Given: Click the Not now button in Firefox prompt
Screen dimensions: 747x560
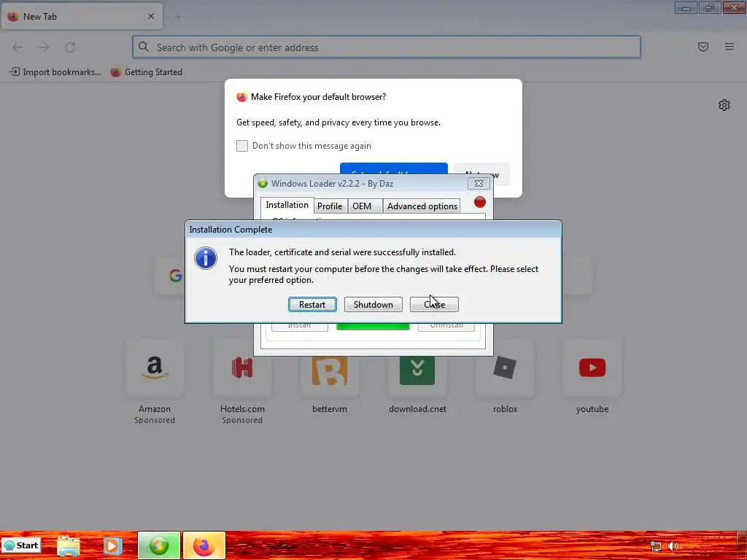Looking at the screenshot, I should point(482,174).
